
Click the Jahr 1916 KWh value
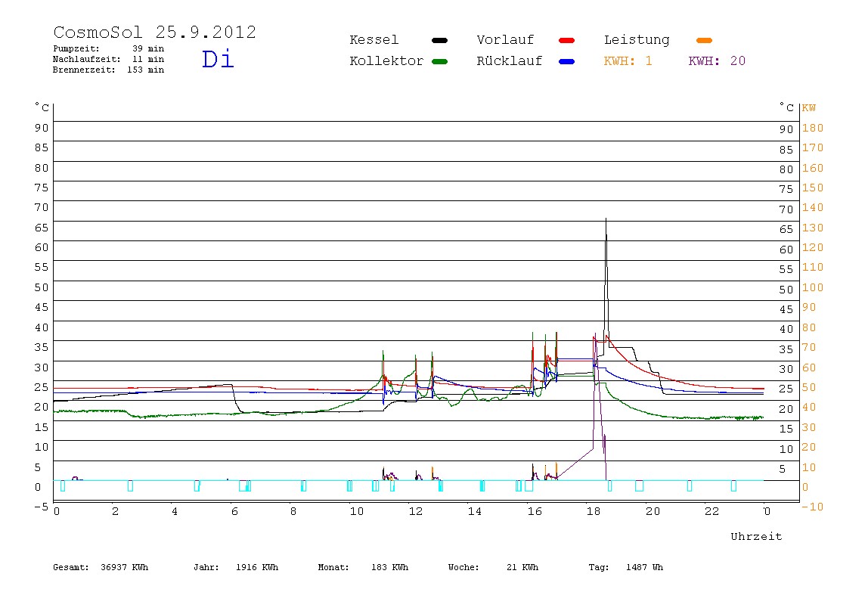[x=236, y=567]
